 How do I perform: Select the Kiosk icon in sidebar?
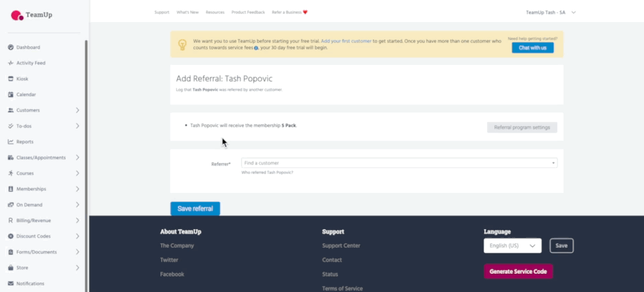tap(11, 79)
